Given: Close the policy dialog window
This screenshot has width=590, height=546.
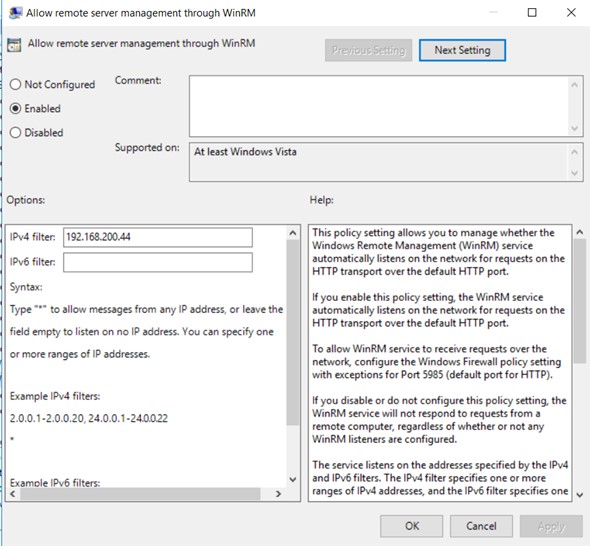Looking at the screenshot, I should (571, 13).
